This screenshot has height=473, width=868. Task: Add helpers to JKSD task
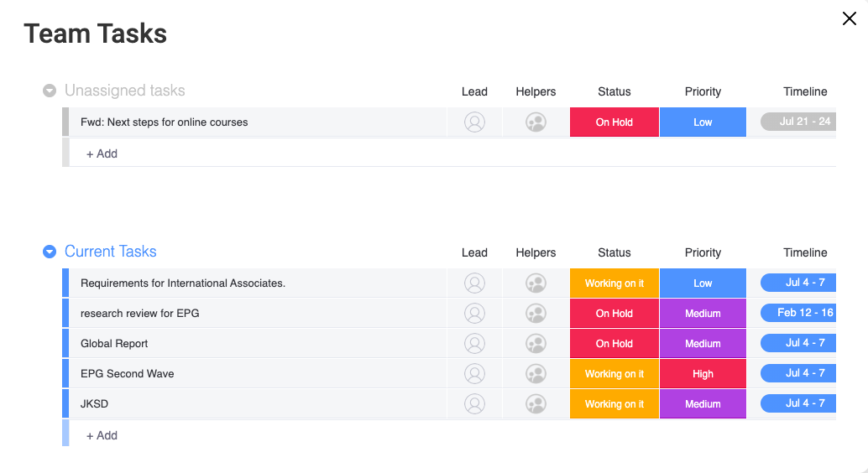(536, 404)
